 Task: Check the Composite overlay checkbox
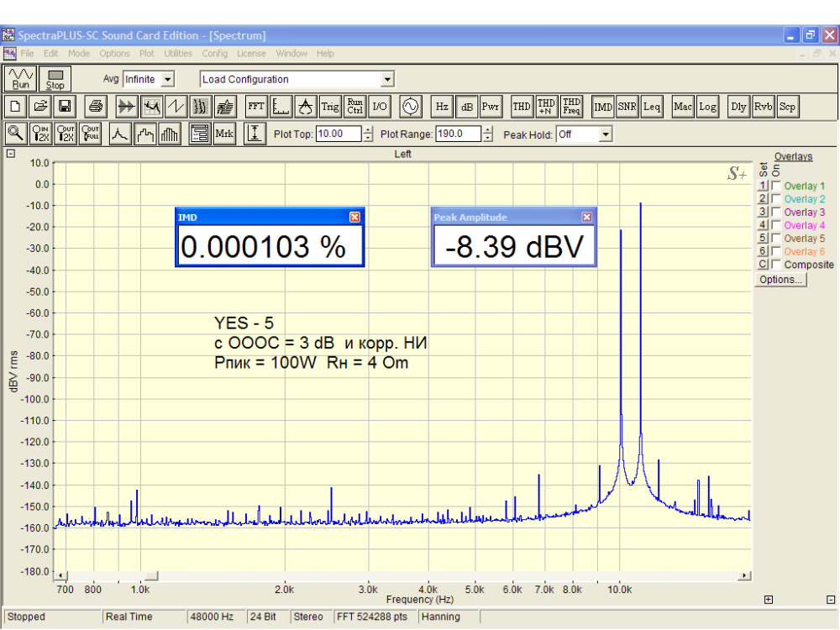coord(776,265)
